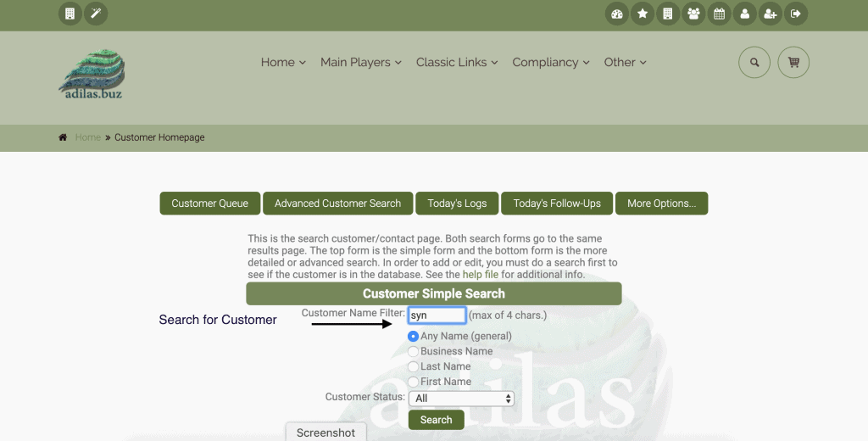Select the First Name radio button

[x=413, y=382]
